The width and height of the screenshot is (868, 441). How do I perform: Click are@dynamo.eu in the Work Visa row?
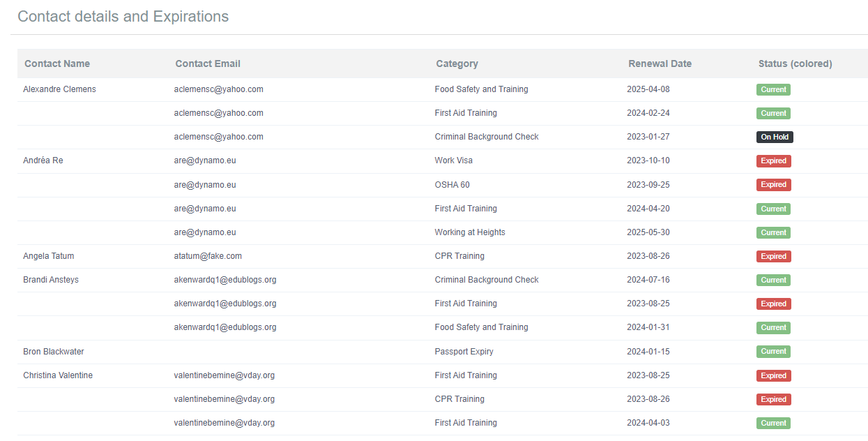205,160
